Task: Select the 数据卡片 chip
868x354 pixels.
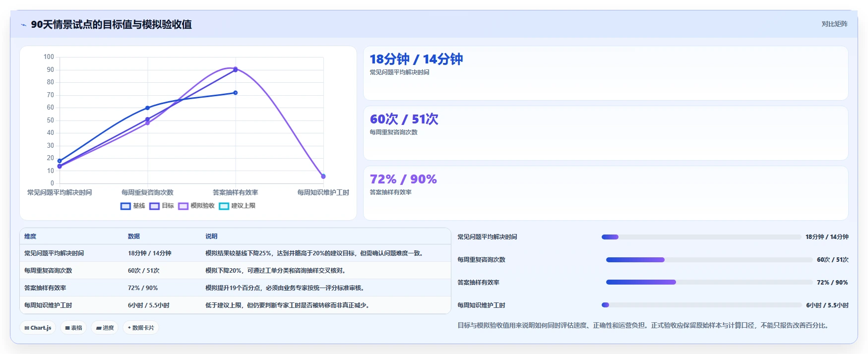Action: (x=141, y=328)
